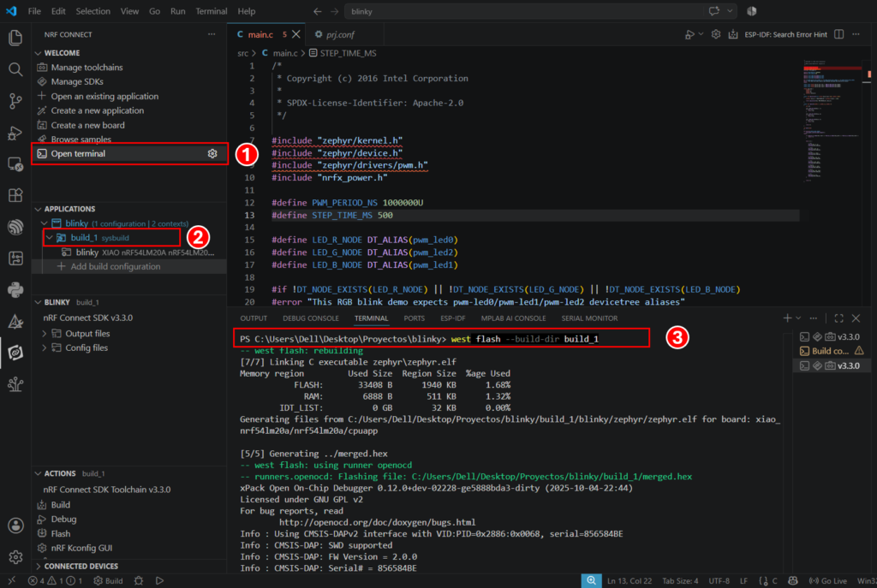The height and width of the screenshot is (588, 877).
Task: Click the new terminal plus icon
Action: (x=787, y=318)
